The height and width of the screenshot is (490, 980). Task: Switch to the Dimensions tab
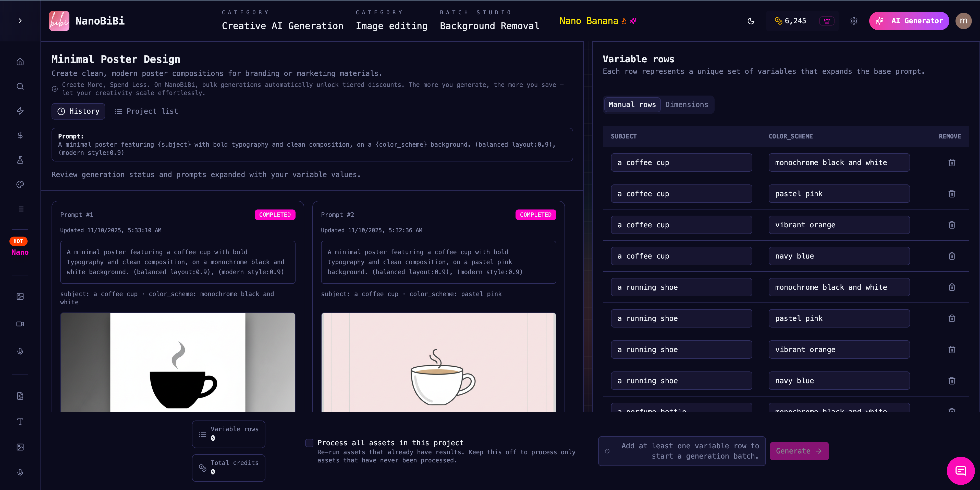686,105
